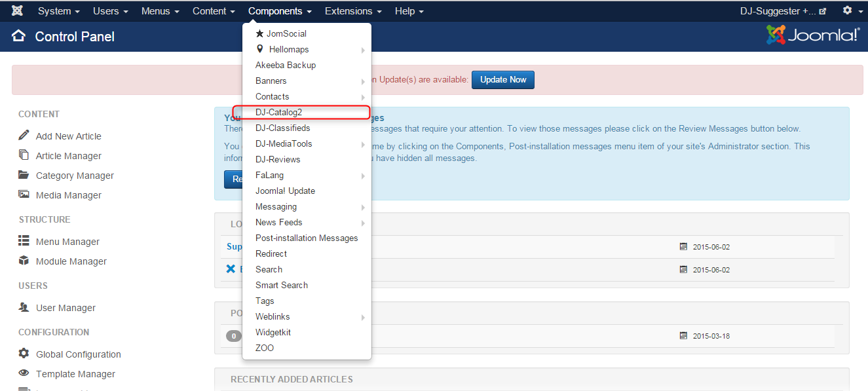Click the Add New Article pencil icon
The width and height of the screenshot is (868, 391).
[x=24, y=136]
